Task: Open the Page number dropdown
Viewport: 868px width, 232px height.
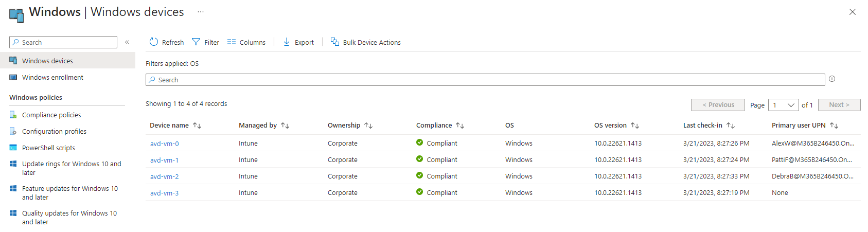Action: 783,105
